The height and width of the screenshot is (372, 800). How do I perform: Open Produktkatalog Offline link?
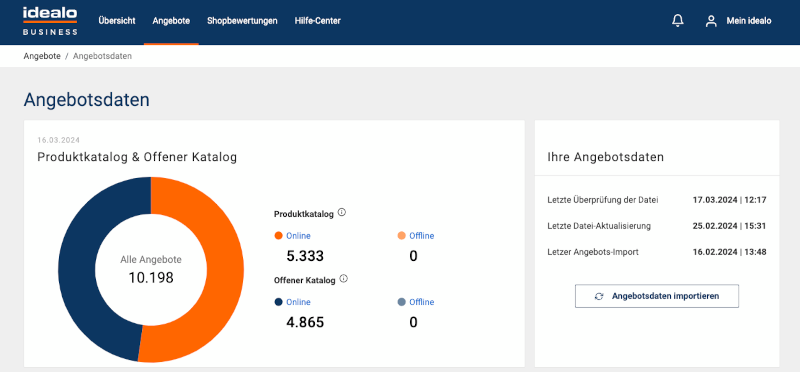click(x=421, y=236)
